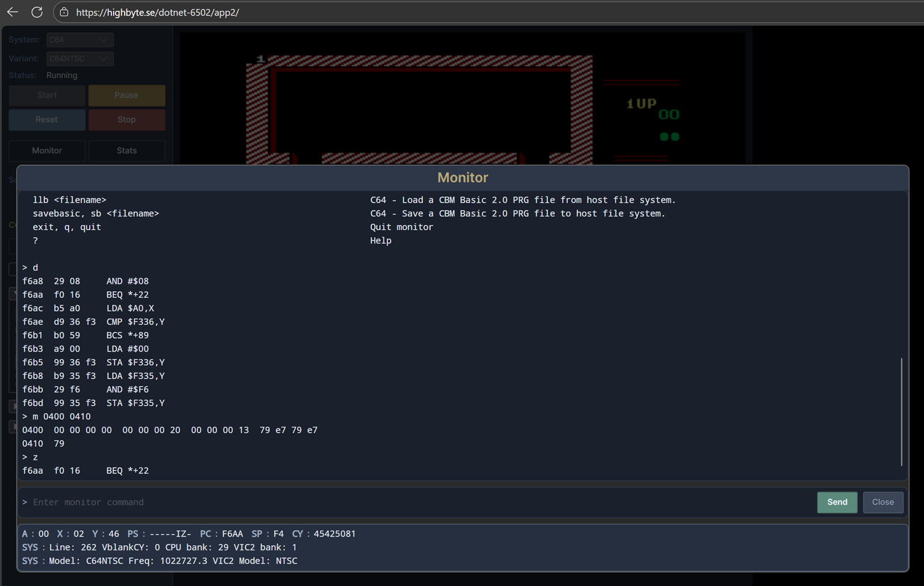Click the 'llb <filename>' help entry

tap(69, 200)
